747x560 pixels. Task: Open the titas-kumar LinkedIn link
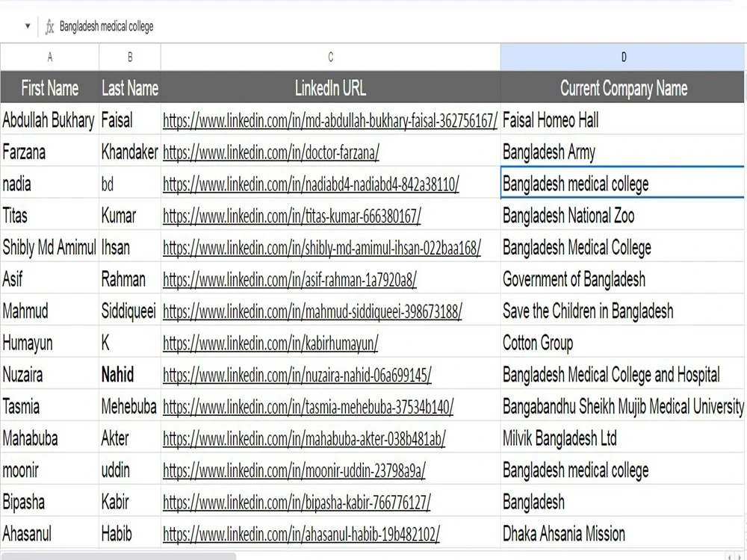pyautogui.click(x=292, y=217)
